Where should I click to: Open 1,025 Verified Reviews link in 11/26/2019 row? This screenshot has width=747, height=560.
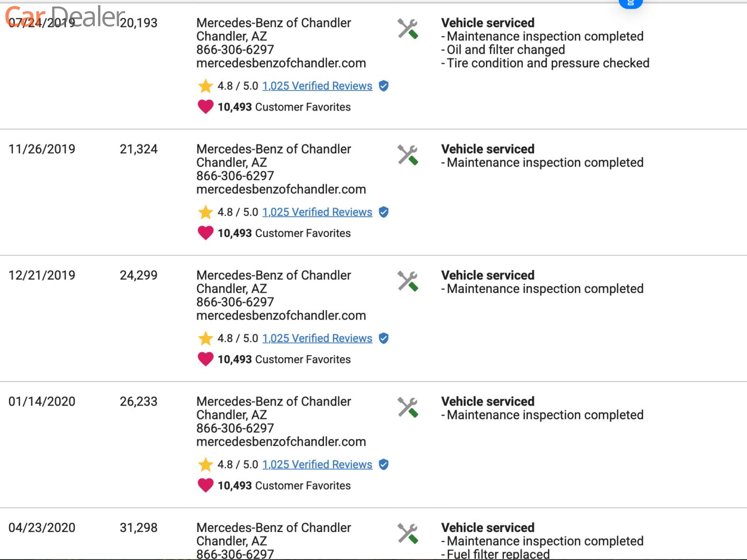(x=317, y=212)
